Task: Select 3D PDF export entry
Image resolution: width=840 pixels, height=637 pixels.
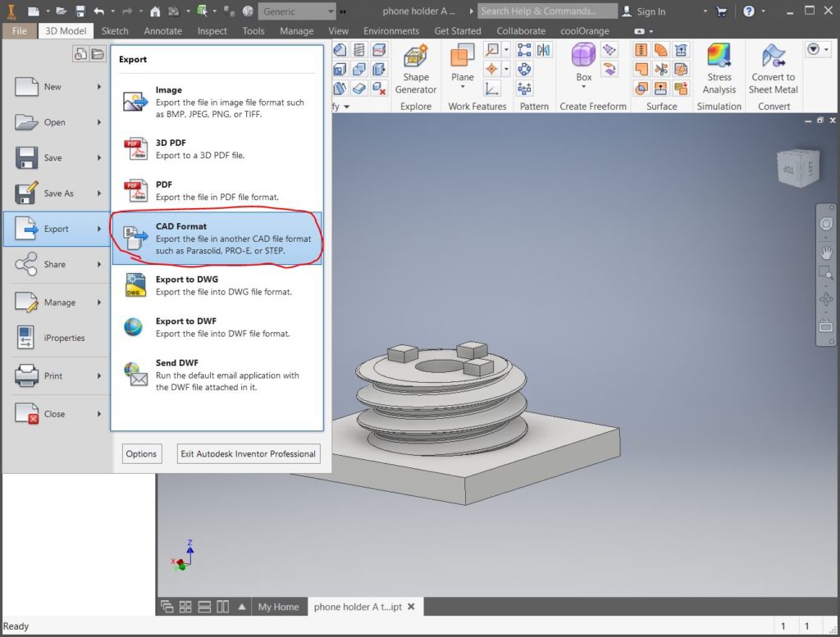Action: [217, 149]
